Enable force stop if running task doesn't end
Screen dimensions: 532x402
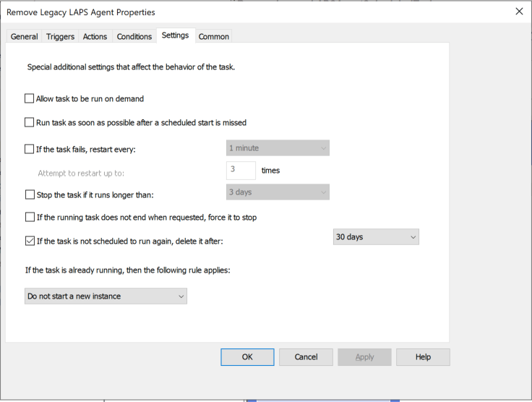click(x=30, y=217)
